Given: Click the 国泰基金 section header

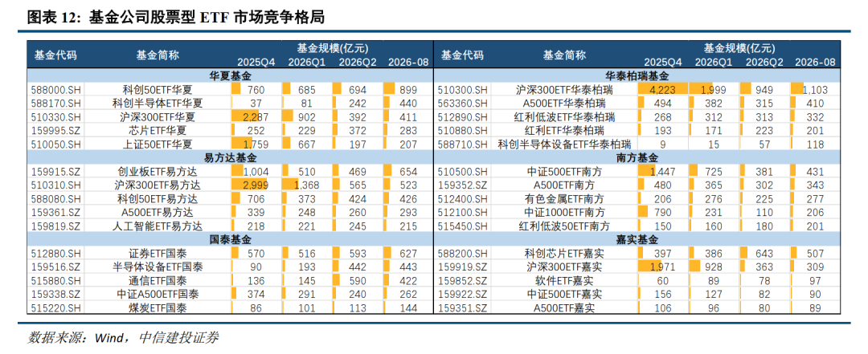Looking at the screenshot, I should pyautogui.click(x=231, y=239).
